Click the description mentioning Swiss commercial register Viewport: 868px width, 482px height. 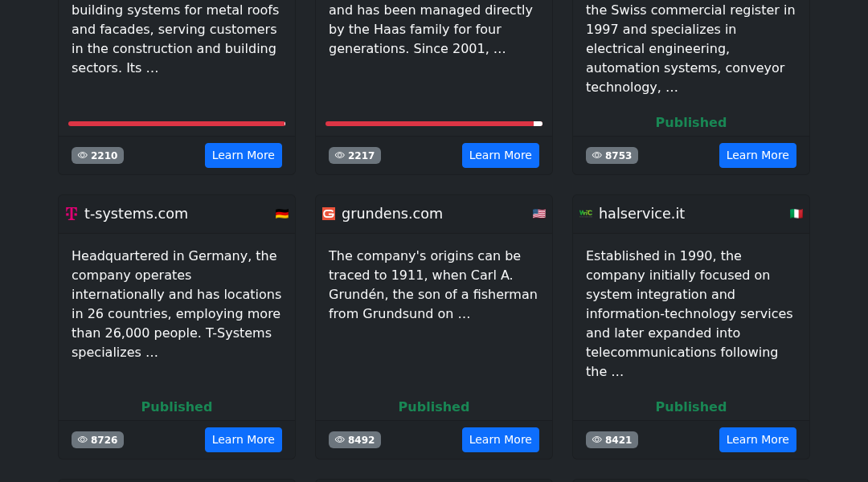tap(691, 48)
